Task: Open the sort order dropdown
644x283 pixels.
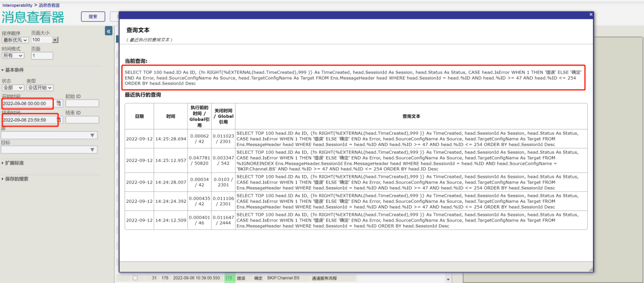Action: coord(15,40)
